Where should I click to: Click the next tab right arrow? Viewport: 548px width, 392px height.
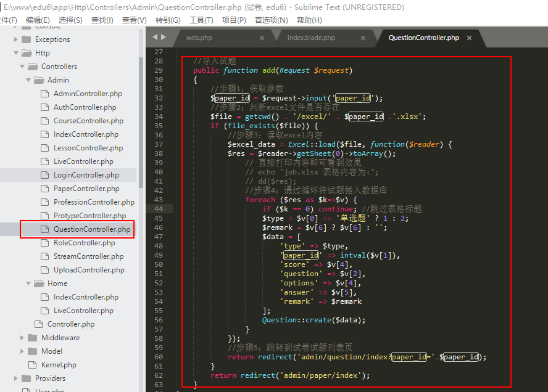164,38
